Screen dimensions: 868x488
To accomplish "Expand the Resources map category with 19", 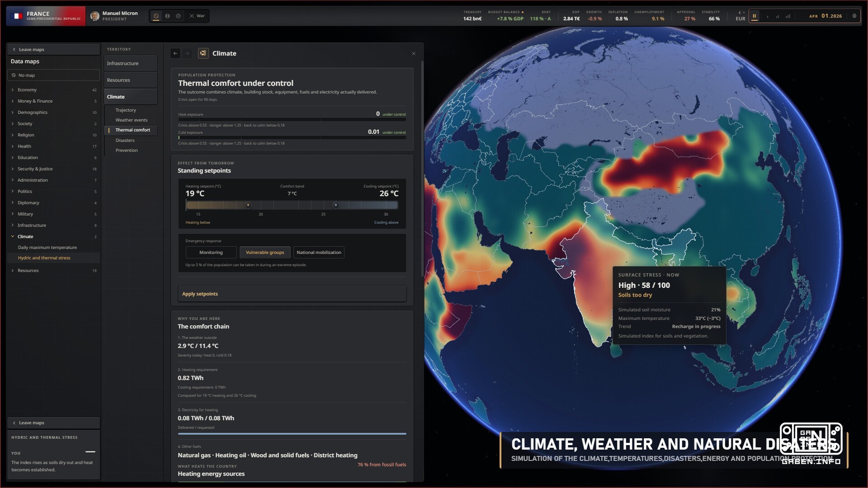I will coord(54,271).
